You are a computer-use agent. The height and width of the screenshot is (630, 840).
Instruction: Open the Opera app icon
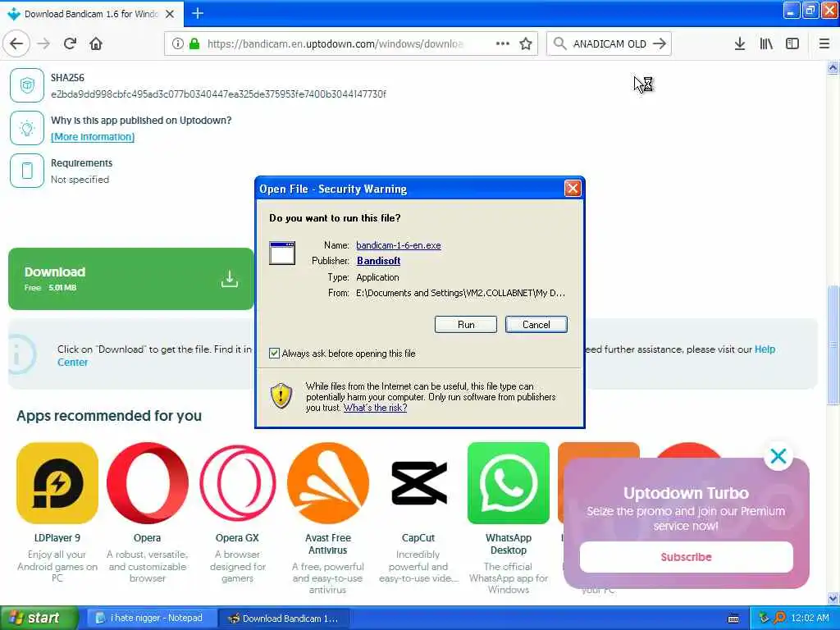[148, 482]
